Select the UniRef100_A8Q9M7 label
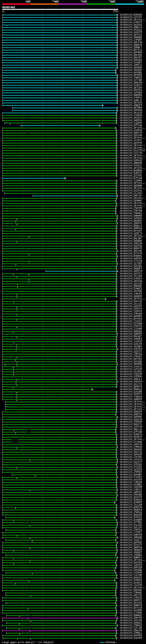 [x=131, y=334]
